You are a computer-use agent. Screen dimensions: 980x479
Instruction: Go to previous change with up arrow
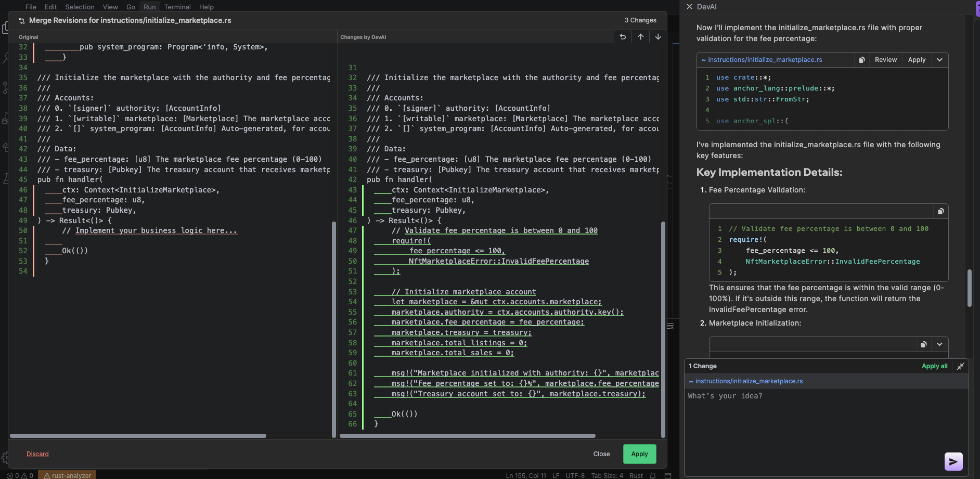coord(640,37)
